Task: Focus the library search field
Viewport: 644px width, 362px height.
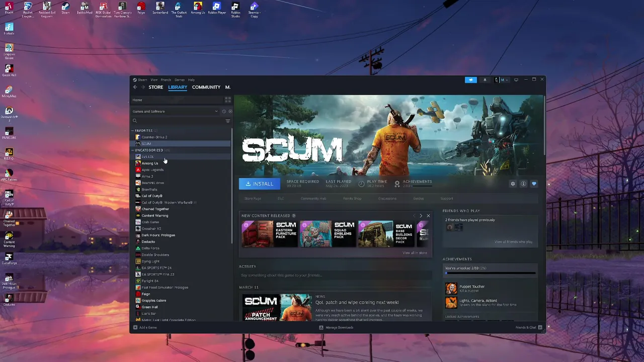Action: click(178, 121)
